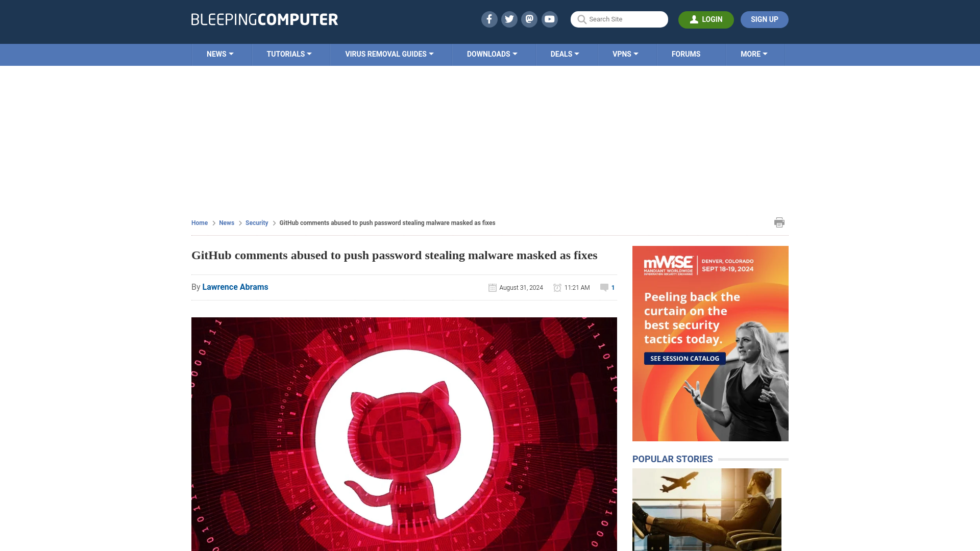
Task: Expand the VIRUS REMOVAL GUIDES dropdown
Action: pyautogui.click(x=390, y=54)
